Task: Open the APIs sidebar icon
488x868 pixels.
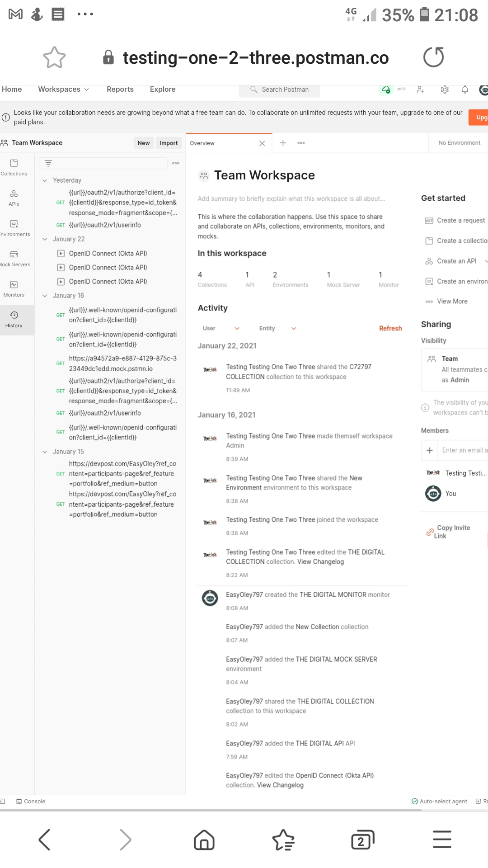Action: [x=14, y=198]
